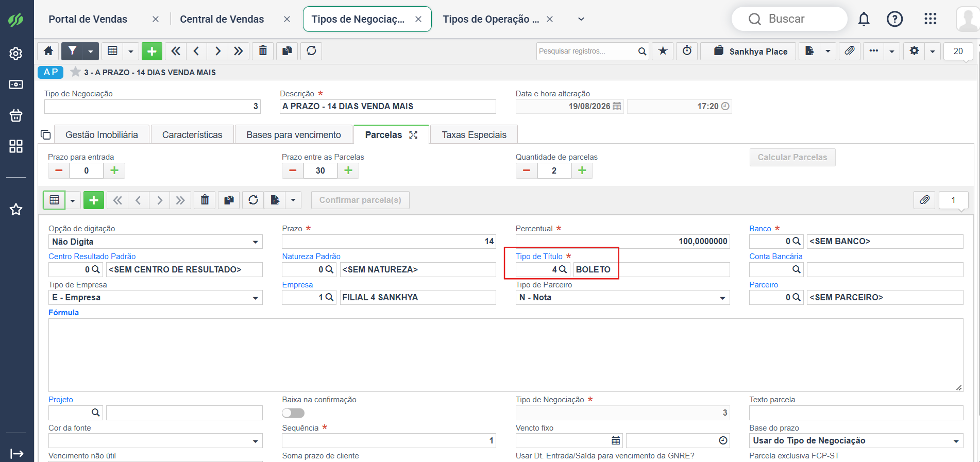The width and height of the screenshot is (980, 462).
Task: Open the stopwatch icon next to Sankhya Place
Action: pos(687,51)
